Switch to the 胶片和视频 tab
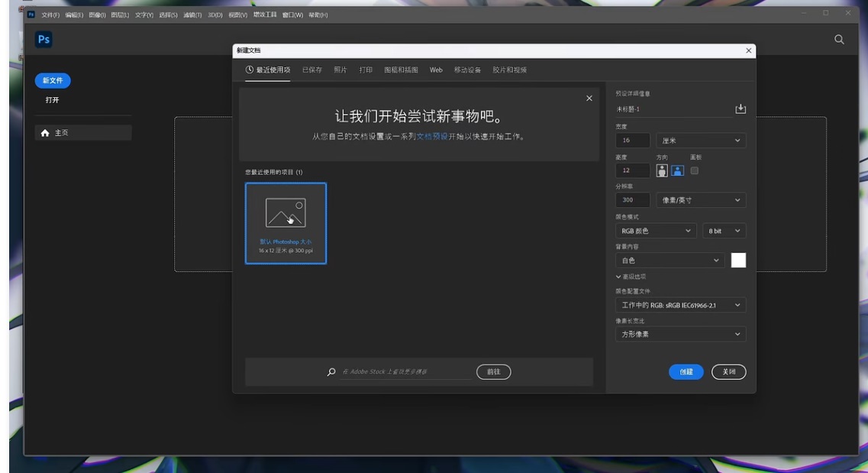 coord(510,70)
